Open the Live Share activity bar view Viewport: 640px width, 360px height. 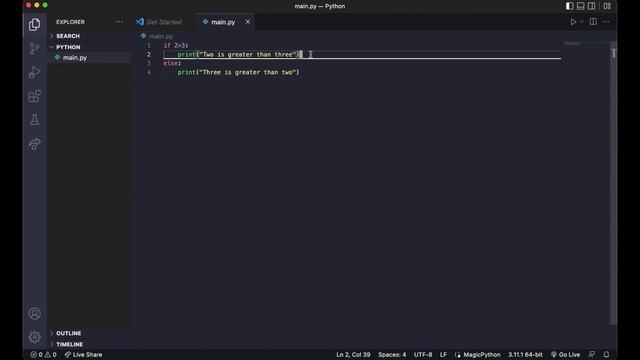pos(35,144)
